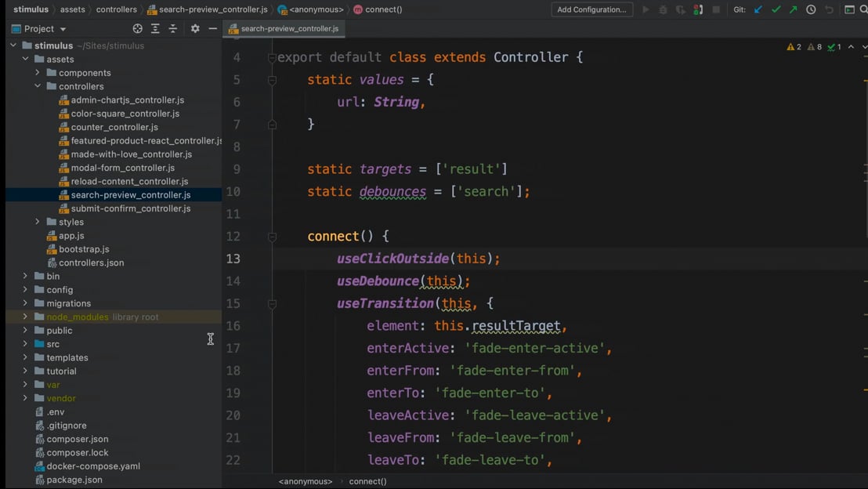Click stimulus in the breadcrumb bar
This screenshot has width=868, height=489.
(x=31, y=9)
